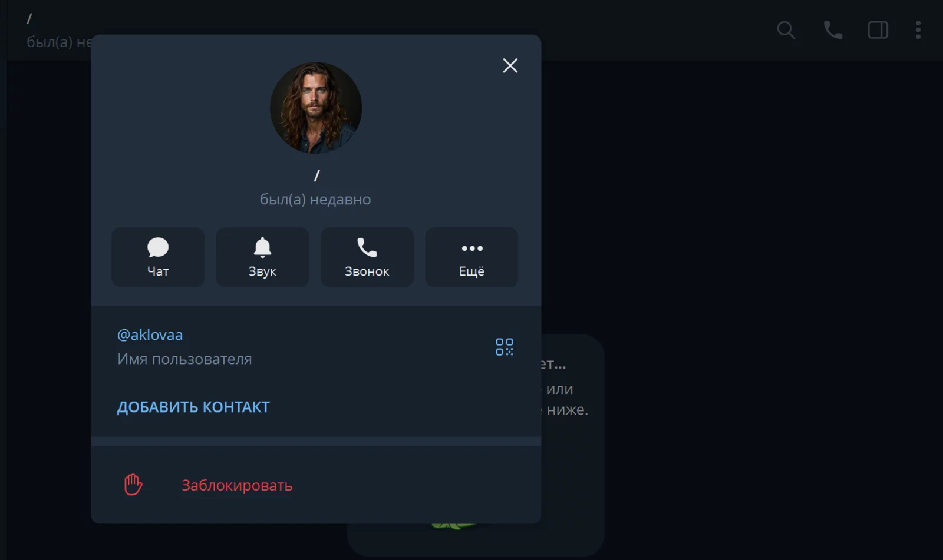Click the red hand block icon

(133, 485)
